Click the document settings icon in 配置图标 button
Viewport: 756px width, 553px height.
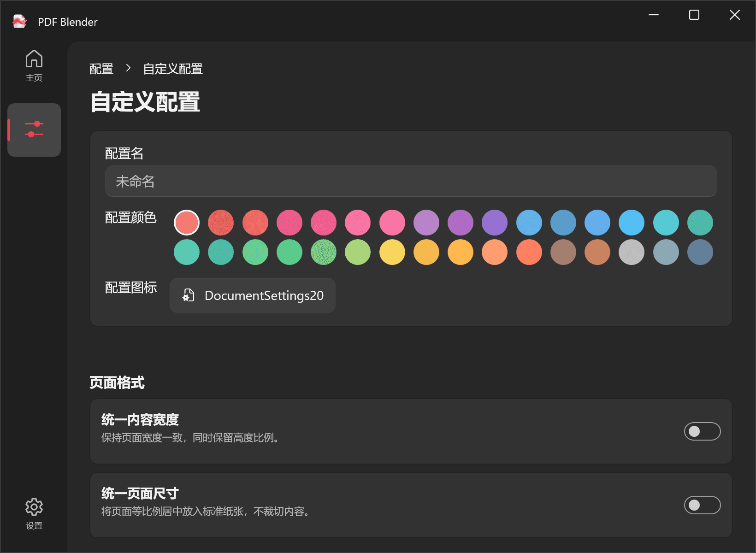(x=188, y=295)
